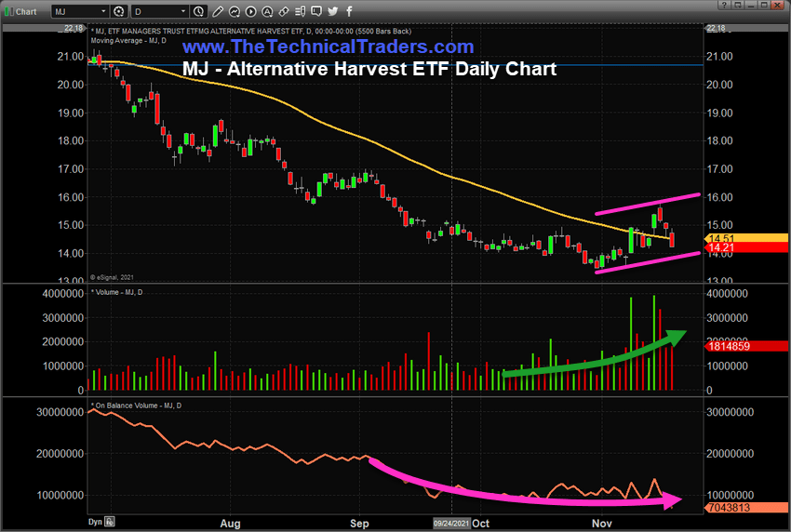Maximize the chart window
Screen dimensions: 791x532
pos(765,5)
